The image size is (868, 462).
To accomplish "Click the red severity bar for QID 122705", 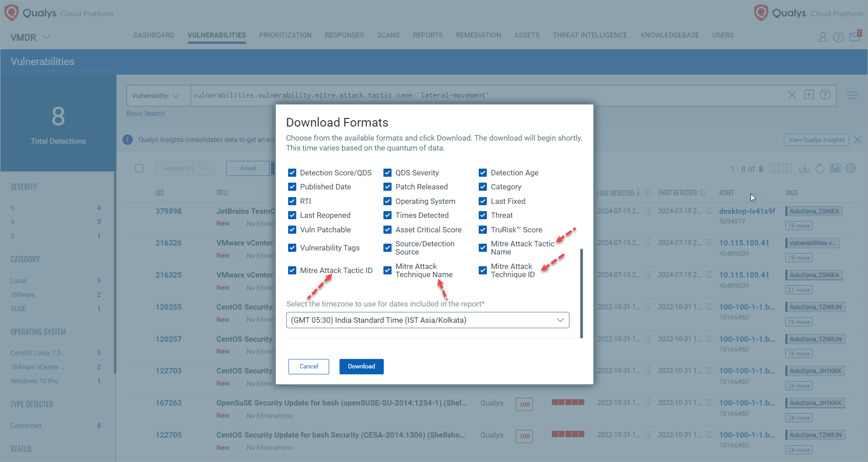I will point(568,434).
